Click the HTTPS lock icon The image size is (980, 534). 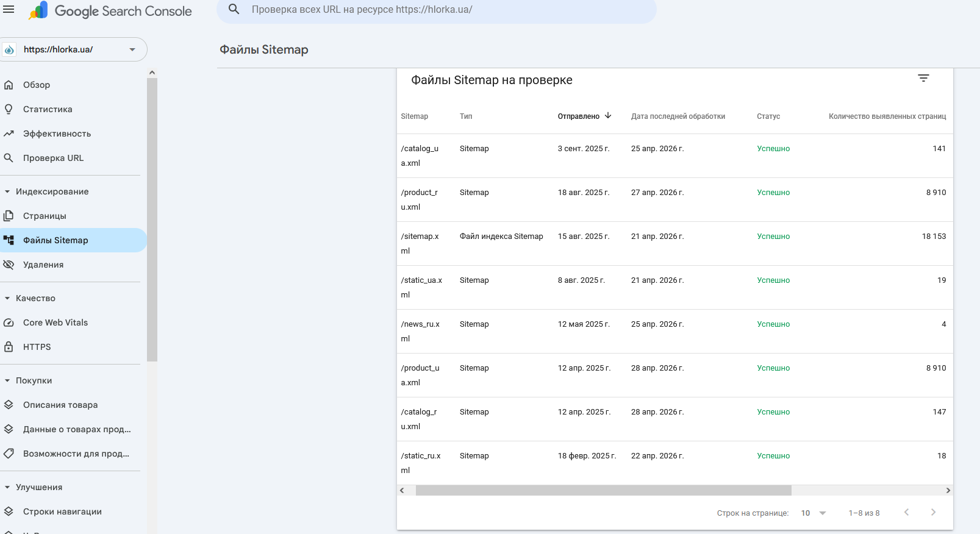coord(9,347)
